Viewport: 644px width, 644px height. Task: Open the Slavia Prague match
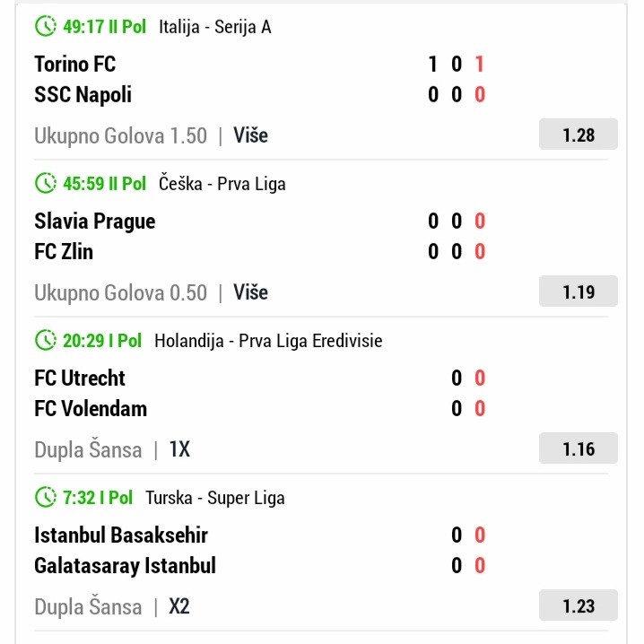pyautogui.click(x=94, y=222)
